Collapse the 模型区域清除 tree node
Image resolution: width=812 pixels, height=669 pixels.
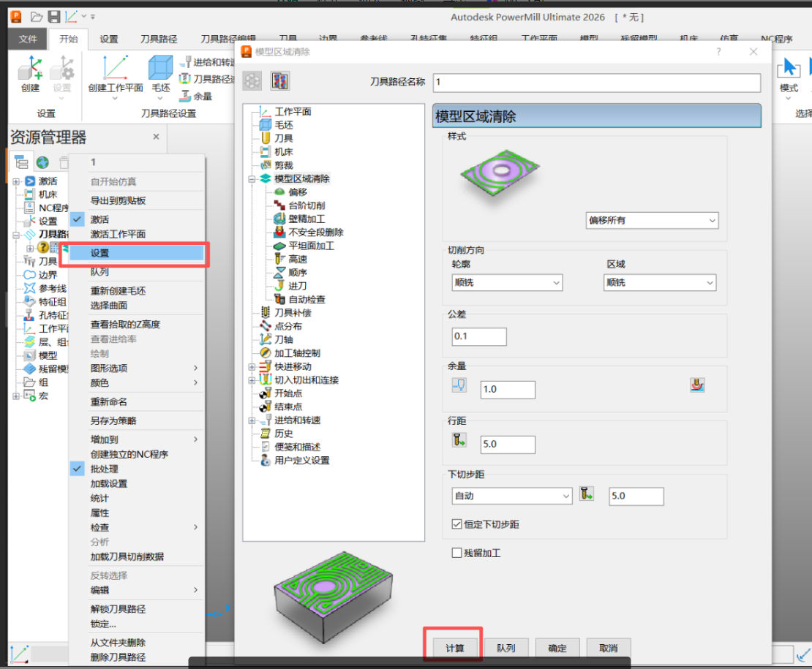[252, 179]
